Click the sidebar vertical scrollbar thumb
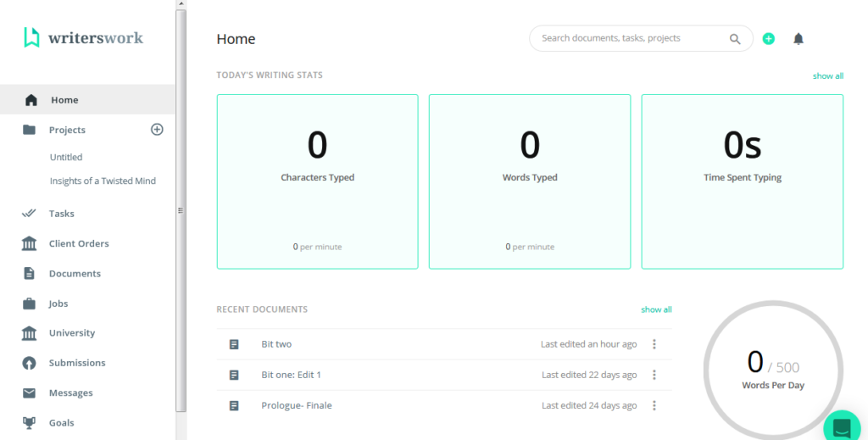This screenshot has width=868, height=440. point(181,210)
